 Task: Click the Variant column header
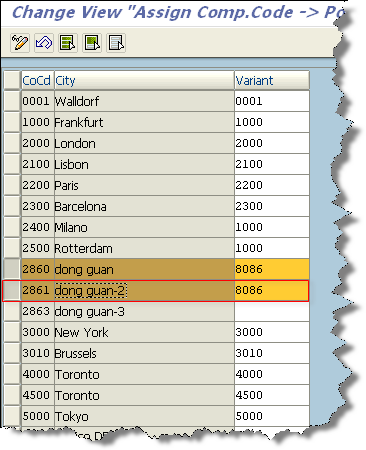(x=272, y=80)
